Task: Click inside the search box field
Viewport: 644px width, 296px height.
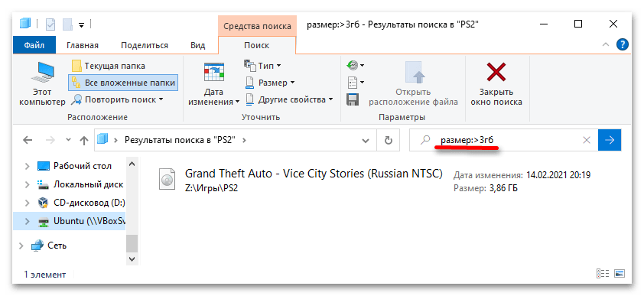Action: [504, 140]
